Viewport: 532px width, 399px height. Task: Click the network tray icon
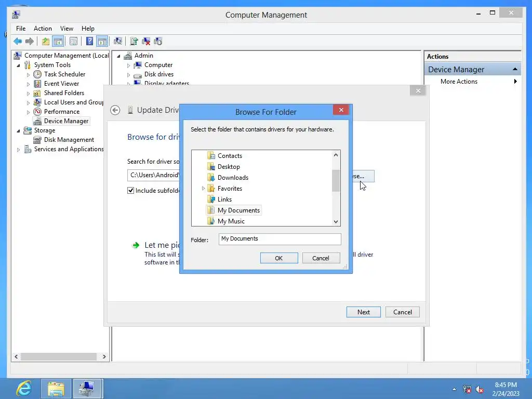click(467, 390)
